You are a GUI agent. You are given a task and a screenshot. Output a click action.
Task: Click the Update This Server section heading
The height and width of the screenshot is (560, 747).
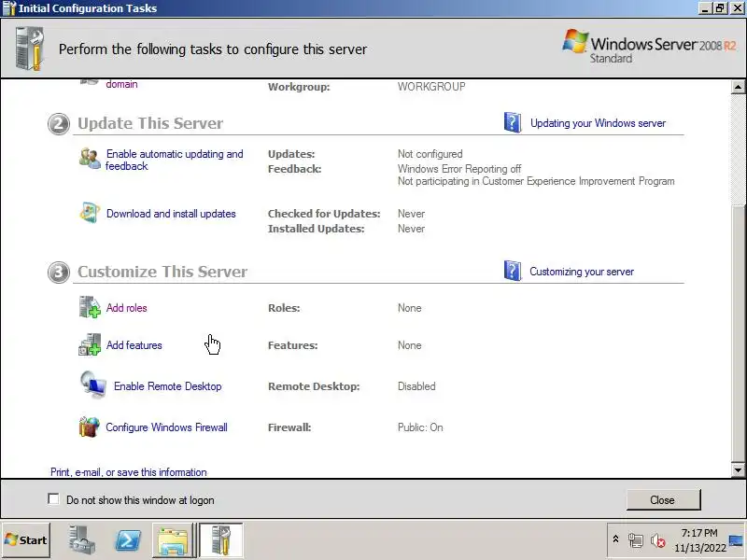(x=150, y=123)
